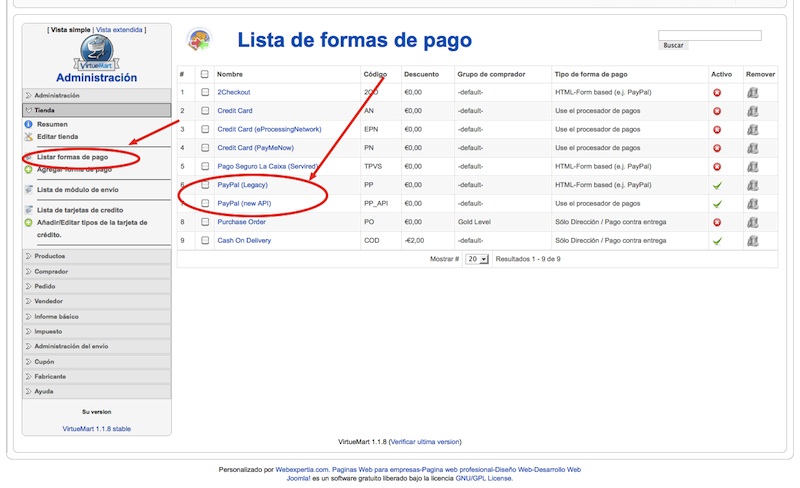
Task: Expand Administración del envío menu
Action: click(96, 346)
